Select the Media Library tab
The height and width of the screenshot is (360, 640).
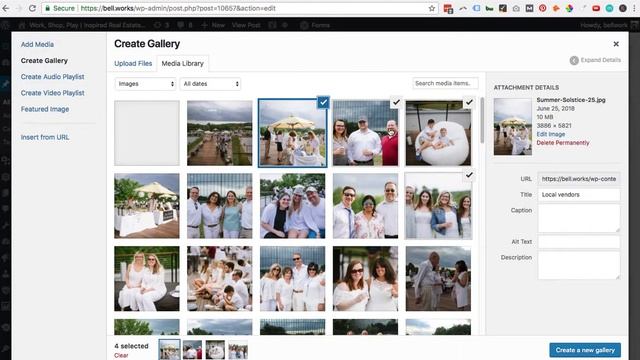click(182, 63)
